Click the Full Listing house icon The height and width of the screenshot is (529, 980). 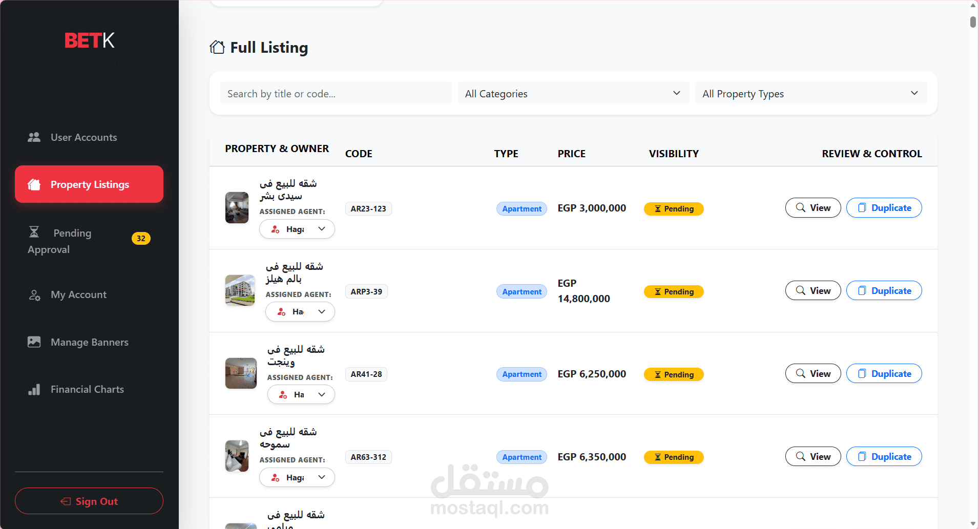click(x=217, y=48)
